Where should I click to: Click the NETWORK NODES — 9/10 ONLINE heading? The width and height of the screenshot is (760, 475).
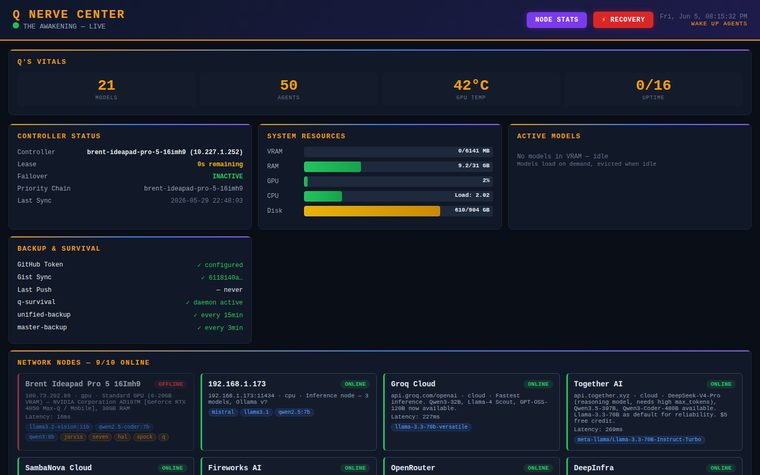(x=83, y=363)
